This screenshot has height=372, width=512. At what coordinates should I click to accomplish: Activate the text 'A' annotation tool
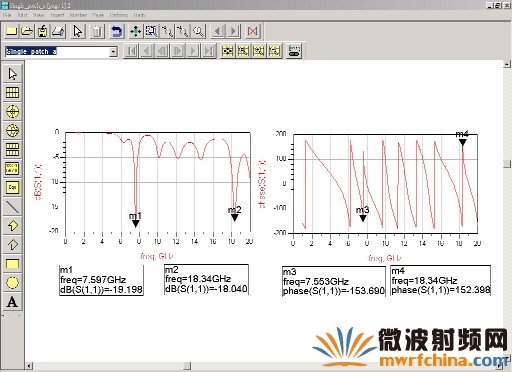12,302
